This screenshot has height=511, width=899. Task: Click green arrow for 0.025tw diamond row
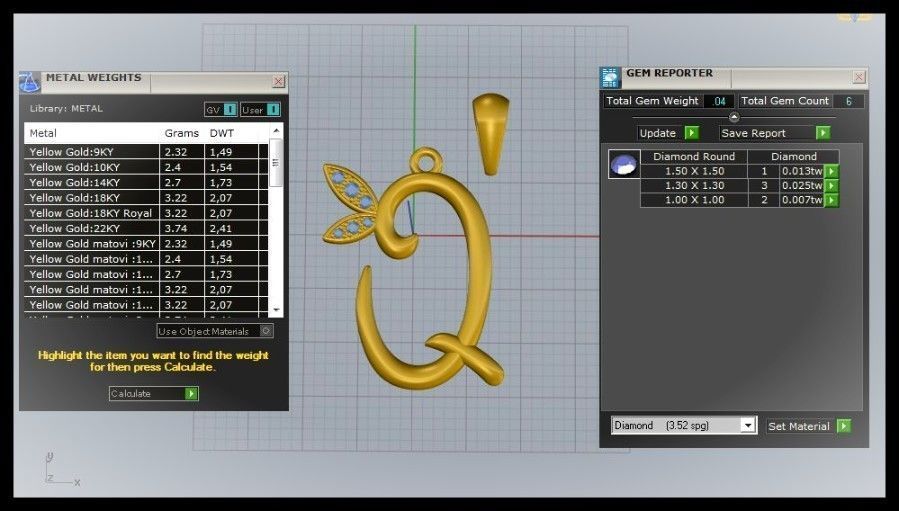coord(831,185)
